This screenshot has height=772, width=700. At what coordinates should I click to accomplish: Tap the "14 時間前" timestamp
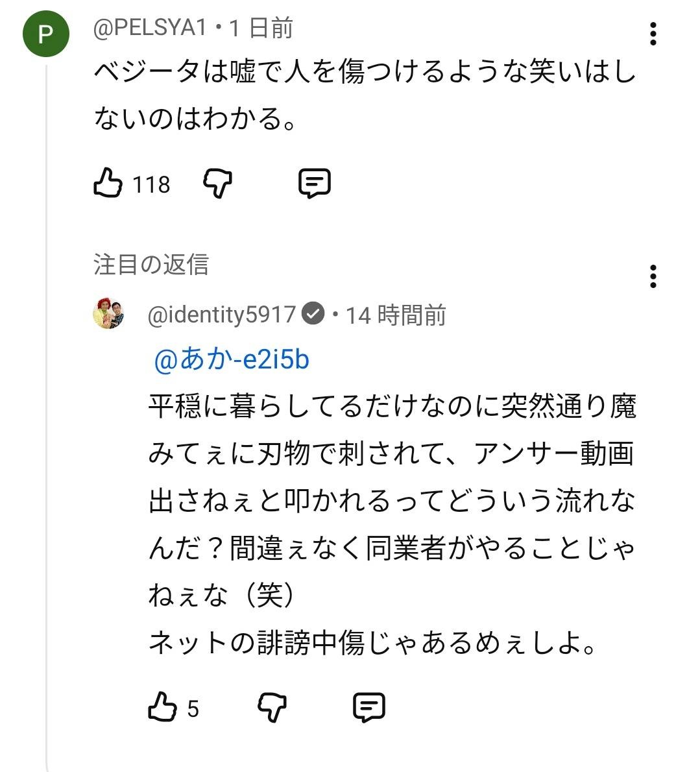[396, 315]
